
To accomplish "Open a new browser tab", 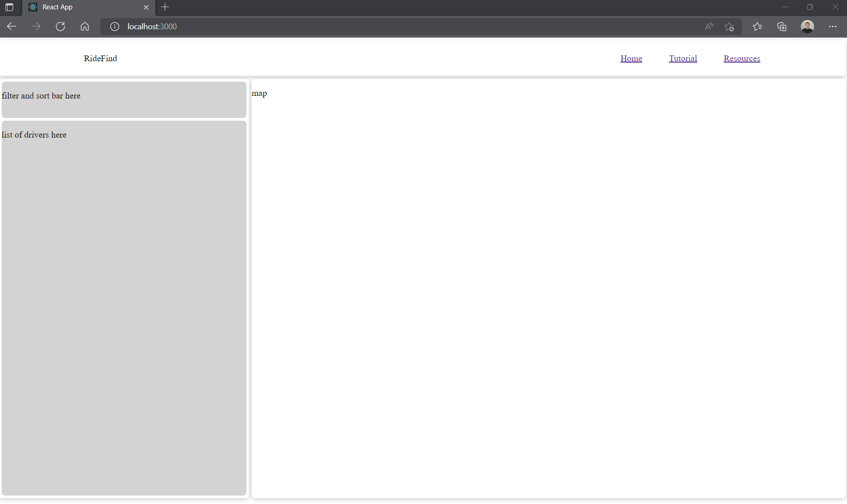I will (x=165, y=7).
